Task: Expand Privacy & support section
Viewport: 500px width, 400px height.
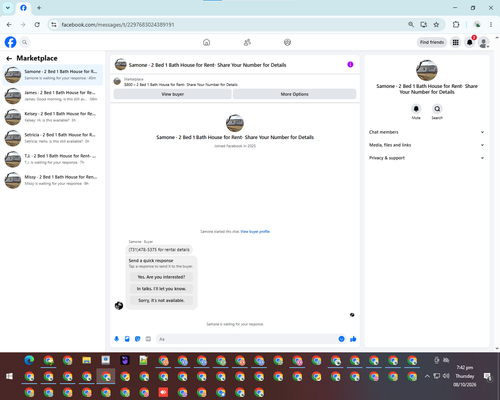Action: click(427, 158)
